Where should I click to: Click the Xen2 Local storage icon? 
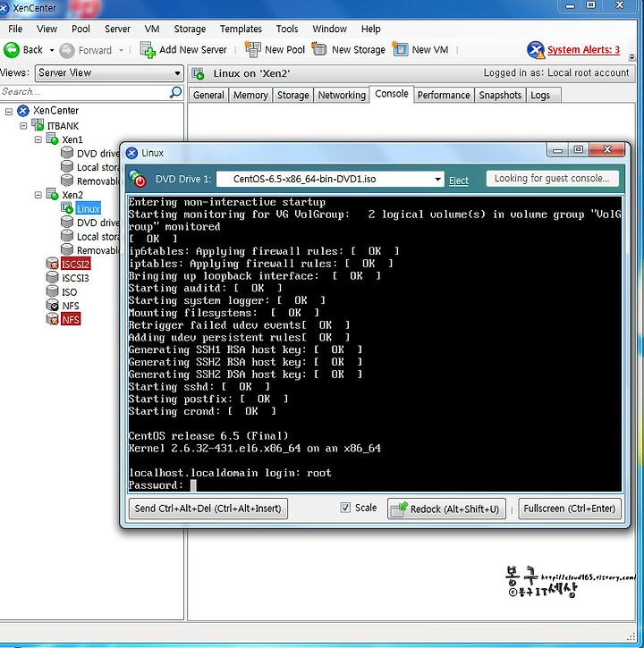(66, 236)
